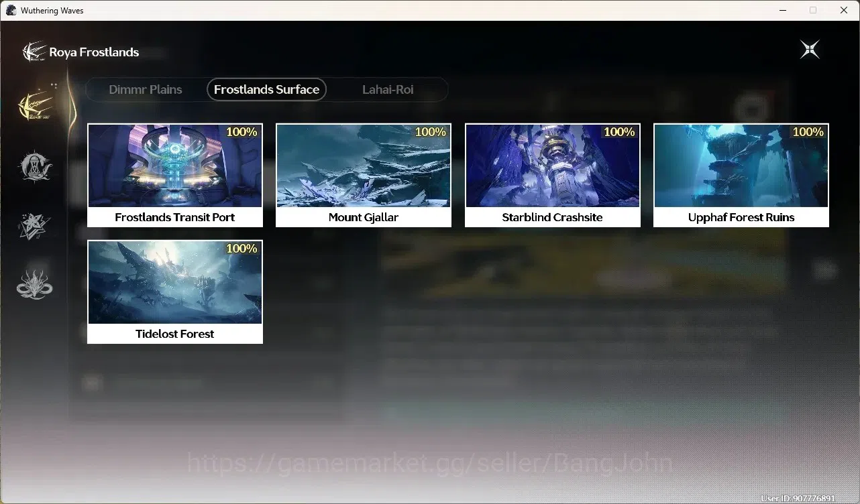860x504 pixels.
Task: Click the Roya Frostlands header emblem
Action: coord(34,52)
